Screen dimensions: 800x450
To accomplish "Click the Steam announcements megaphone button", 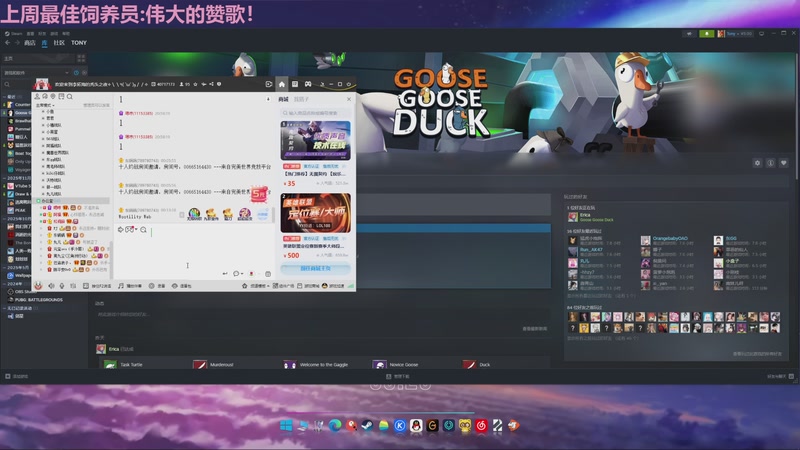I will tap(690, 34).
